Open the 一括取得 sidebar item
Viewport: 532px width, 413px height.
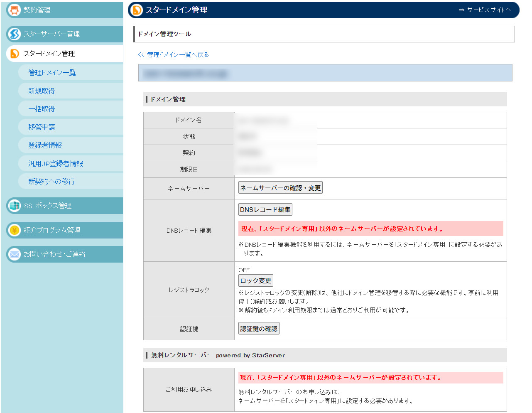tap(42, 109)
